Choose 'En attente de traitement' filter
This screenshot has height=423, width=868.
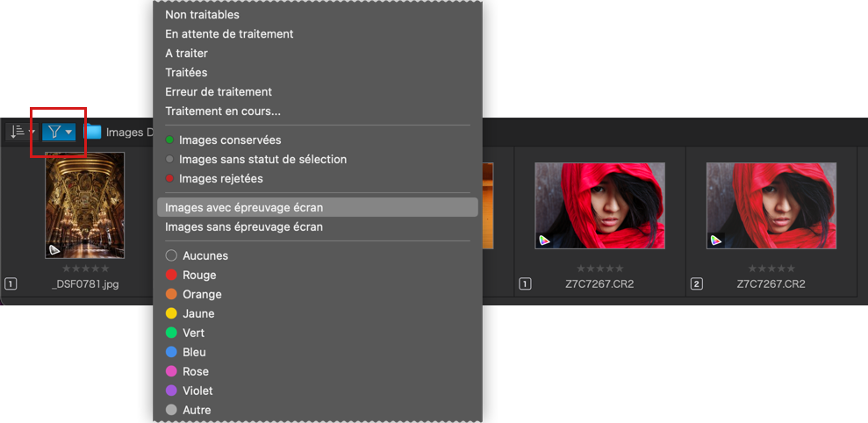(x=317, y=33)
